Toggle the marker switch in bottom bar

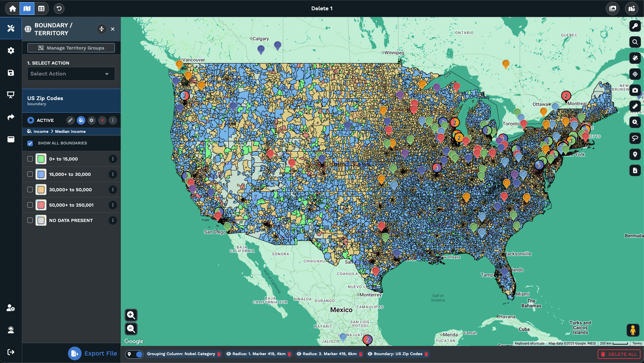pos(135,354)
